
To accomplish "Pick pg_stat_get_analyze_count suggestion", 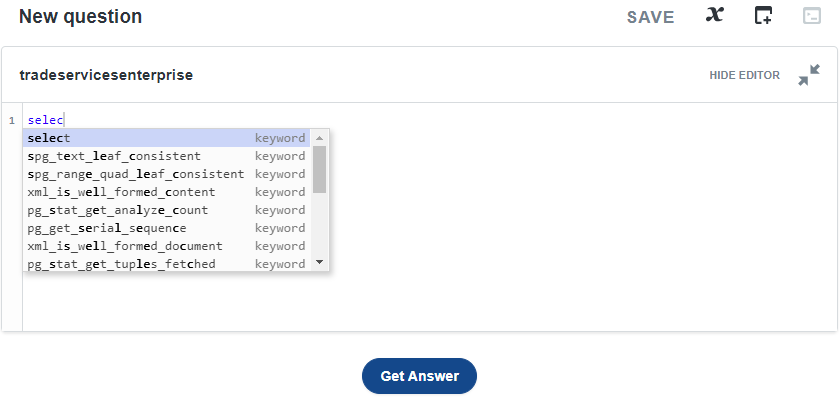I will point(166,211).
